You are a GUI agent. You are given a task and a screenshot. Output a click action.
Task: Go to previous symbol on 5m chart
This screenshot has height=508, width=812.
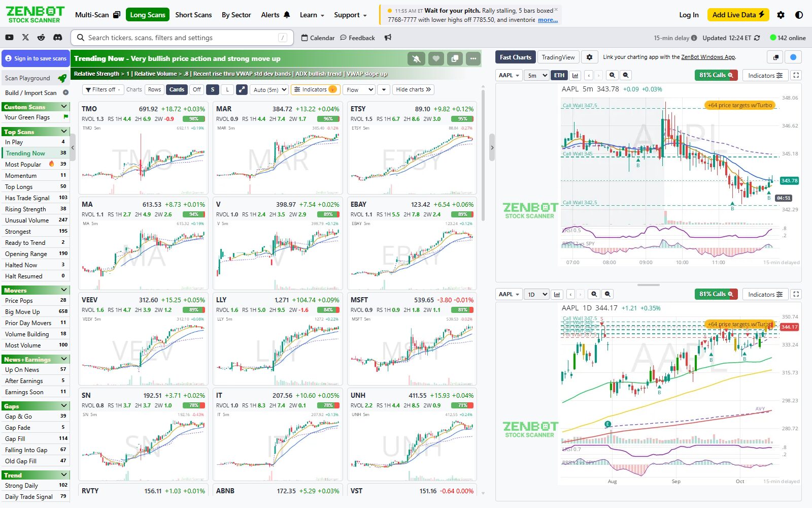(x=589, y=75)
